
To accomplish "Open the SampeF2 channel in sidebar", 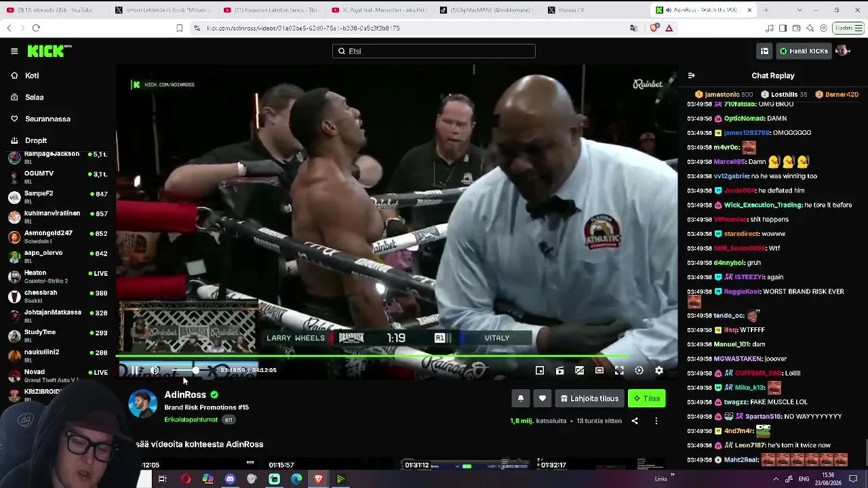I will point(58,197).
